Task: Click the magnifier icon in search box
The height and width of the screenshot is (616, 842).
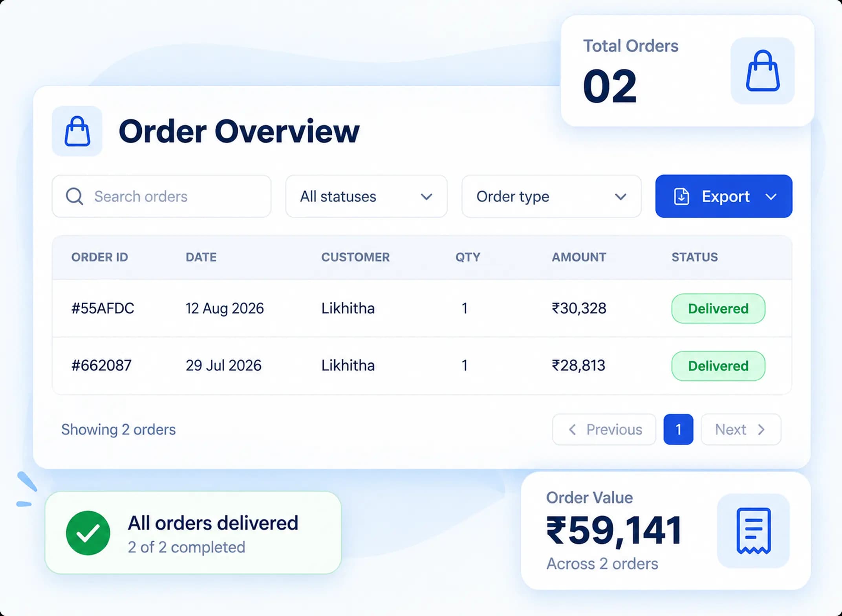Action: pyautogui.click(x=74, y=196)
